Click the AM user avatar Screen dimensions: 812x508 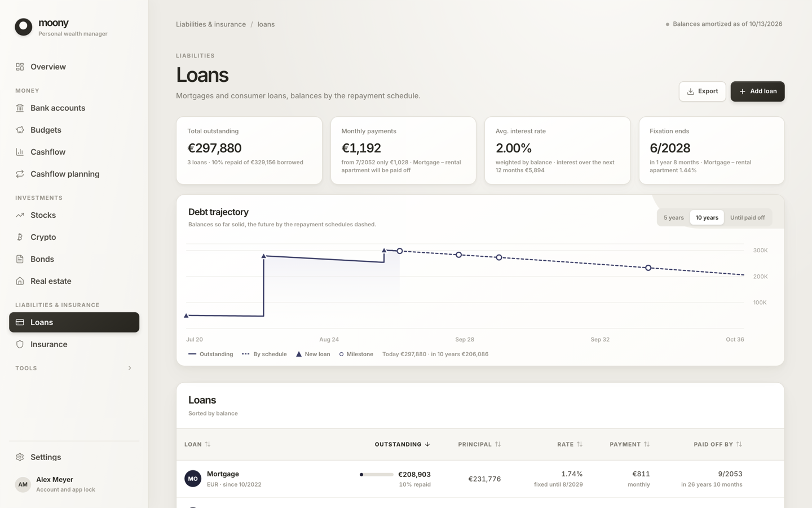pos(23,484)
